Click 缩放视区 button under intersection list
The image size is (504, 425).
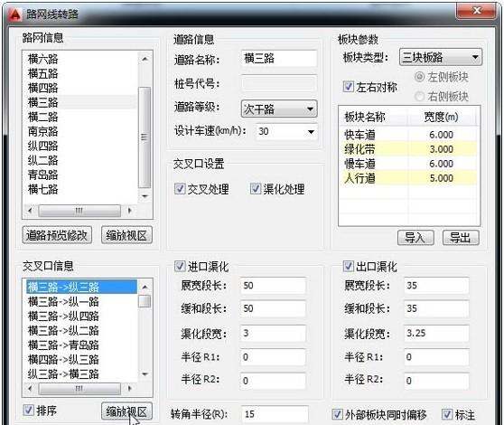click(x=126, y=411)
